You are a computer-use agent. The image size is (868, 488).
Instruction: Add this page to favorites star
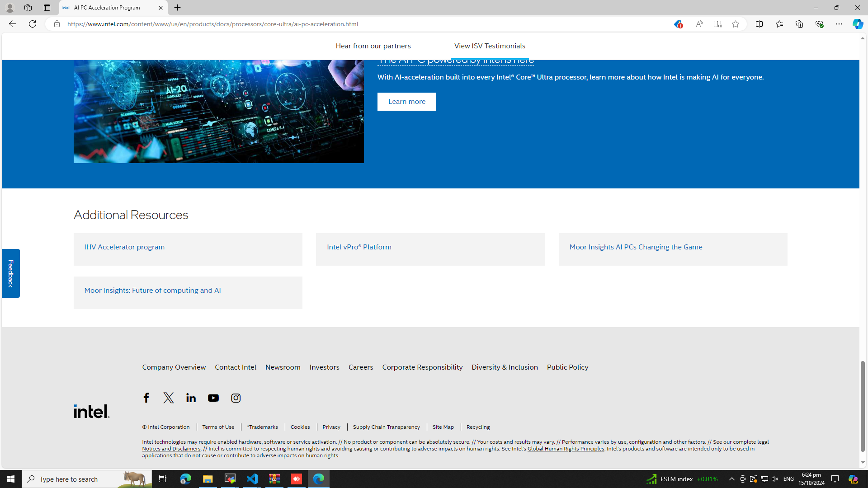tap(736, 24)
